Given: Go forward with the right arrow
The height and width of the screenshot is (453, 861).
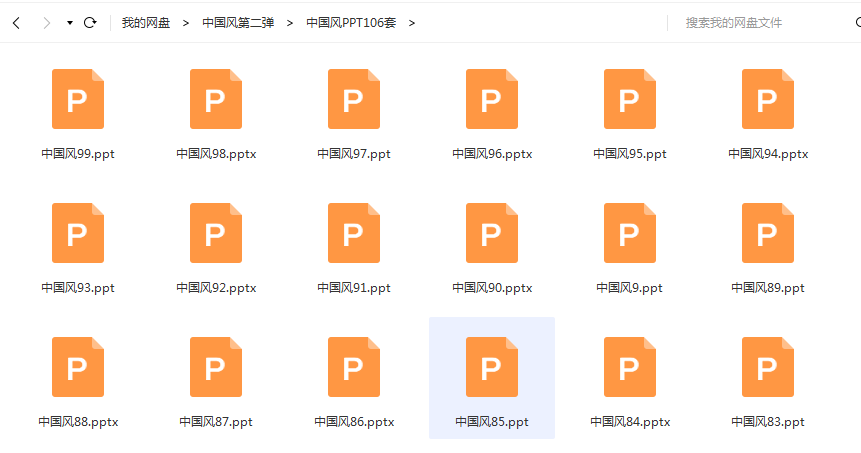Looking at the screenshot, I should [x=47, y=23].
